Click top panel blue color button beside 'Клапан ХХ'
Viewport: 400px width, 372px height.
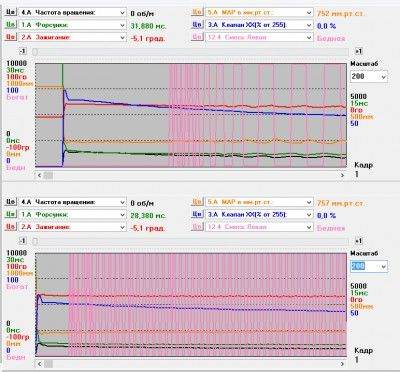click(197, 25)
